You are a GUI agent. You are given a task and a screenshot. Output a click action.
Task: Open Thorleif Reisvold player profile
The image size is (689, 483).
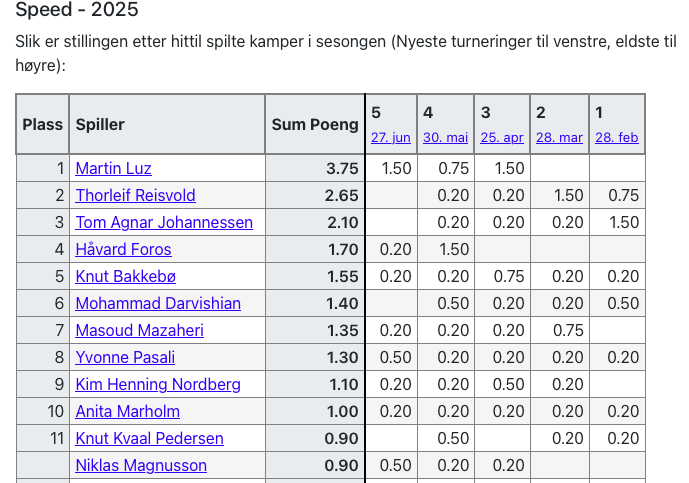(x=135, y=195)
